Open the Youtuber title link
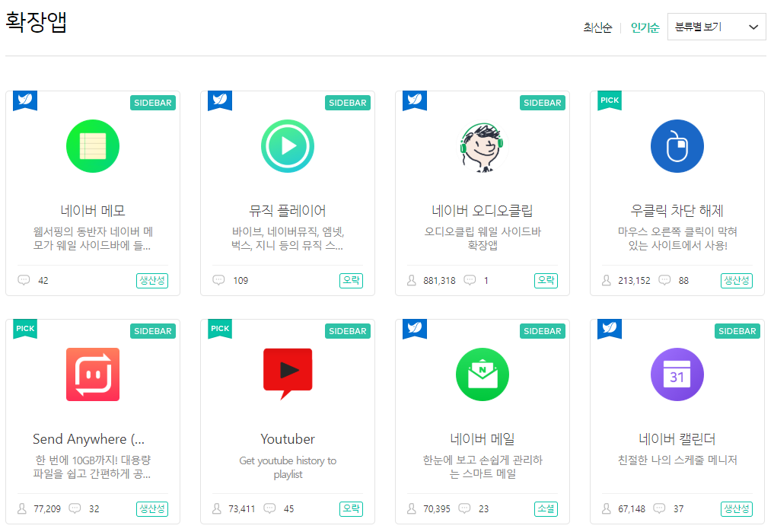Viewport: 774px width, 532px height. coord(288,439)
